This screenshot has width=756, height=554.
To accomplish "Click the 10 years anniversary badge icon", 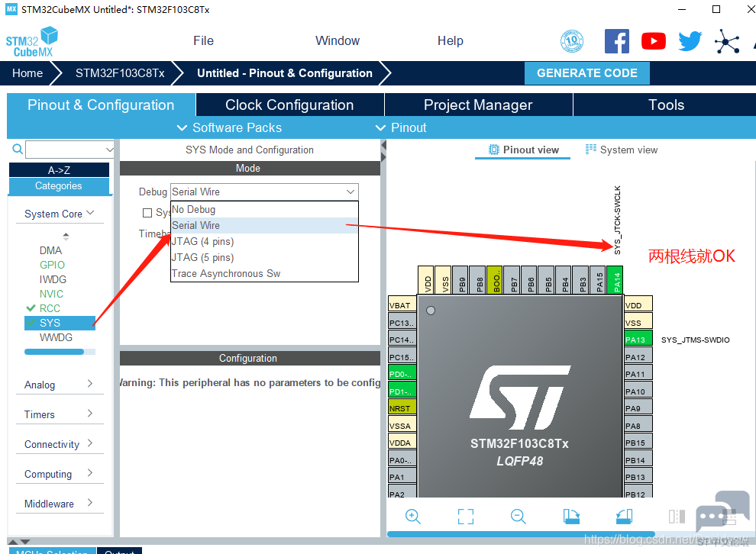I will click(x=572, y=41).
